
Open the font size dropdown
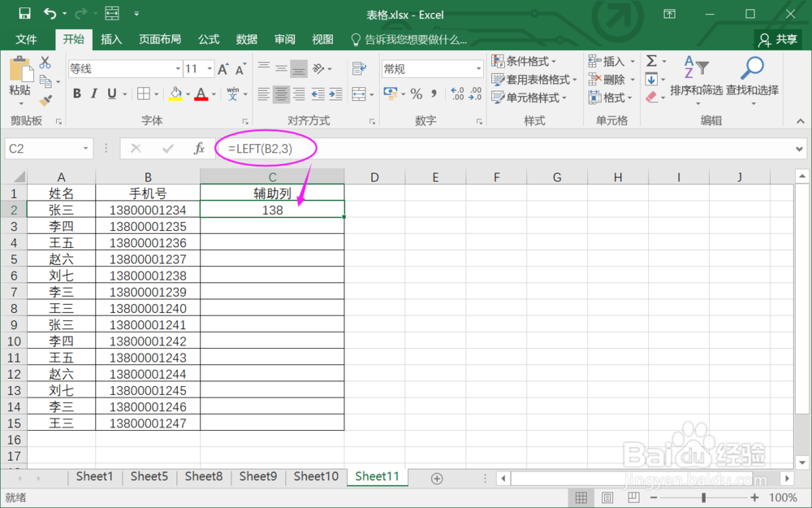(x=209, y=68)
